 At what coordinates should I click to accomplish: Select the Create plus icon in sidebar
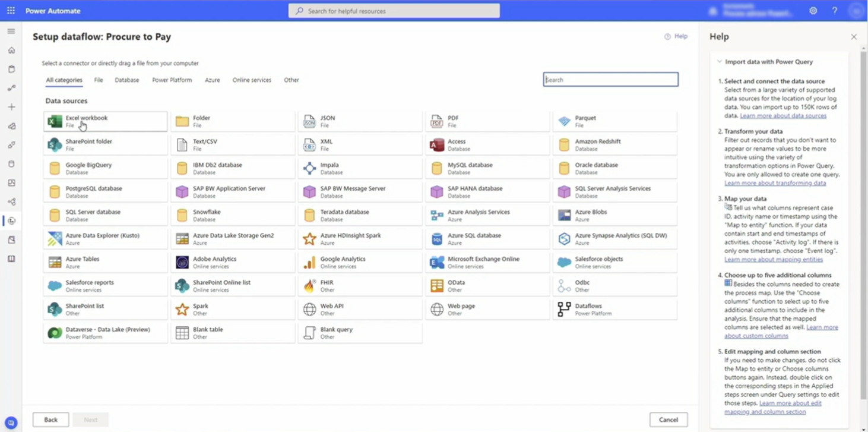pyautogui.click(x=11, y=107)
